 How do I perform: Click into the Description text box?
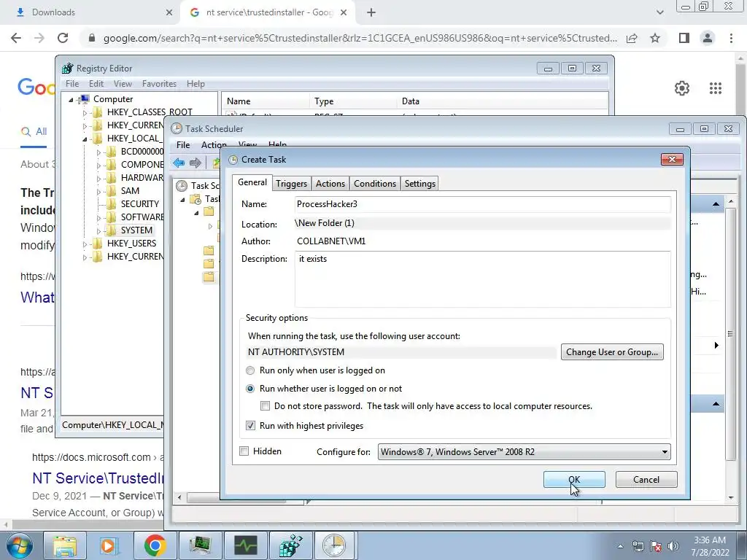pos(483,279)
